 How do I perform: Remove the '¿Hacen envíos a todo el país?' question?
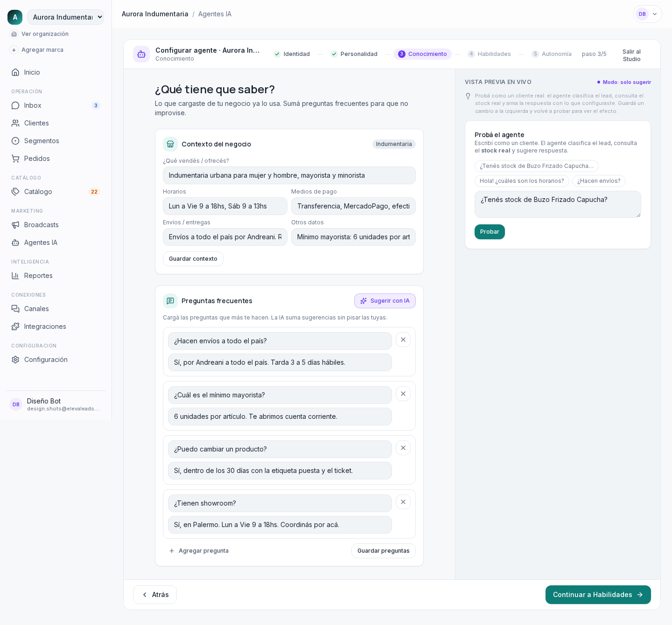tap(403, 340)
